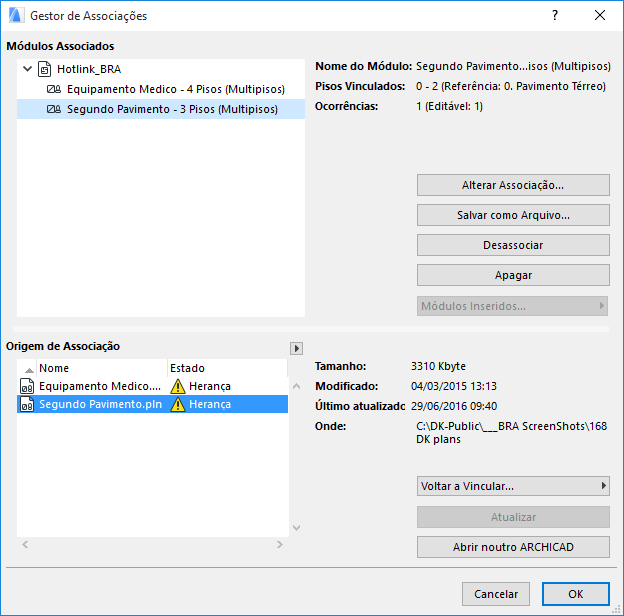Click the Hotlink_BRA file icon

click(45, 69)
